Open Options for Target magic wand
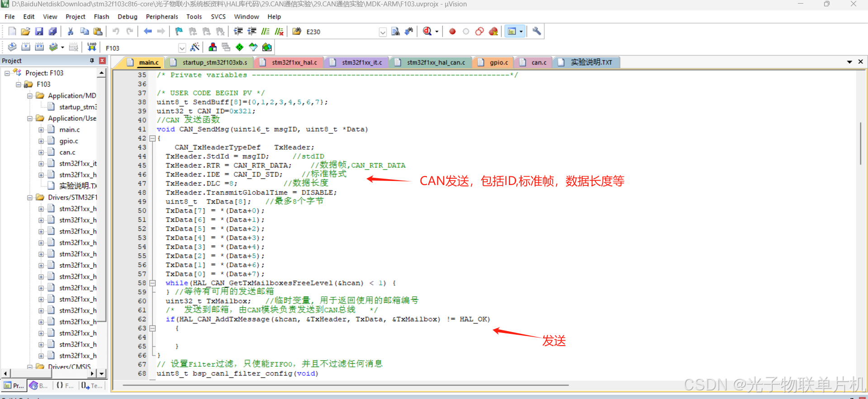This screenshot has width=868, height=399. [195, 47]
